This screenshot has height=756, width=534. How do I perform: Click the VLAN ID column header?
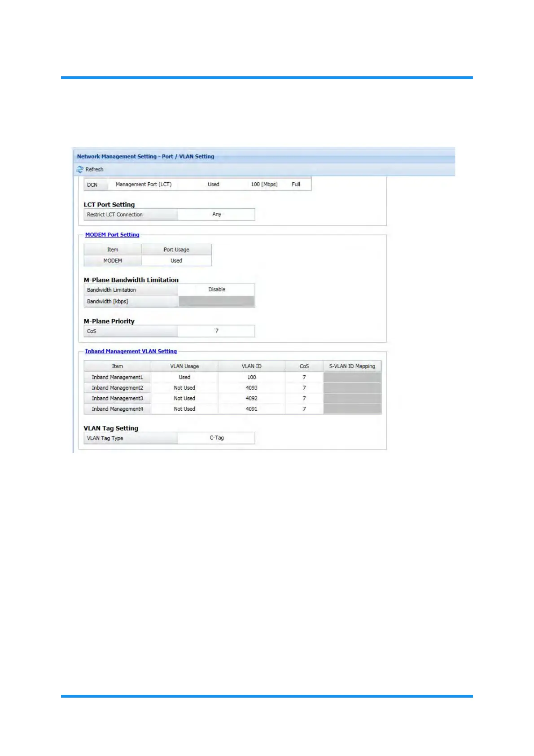tap(252, 366)
